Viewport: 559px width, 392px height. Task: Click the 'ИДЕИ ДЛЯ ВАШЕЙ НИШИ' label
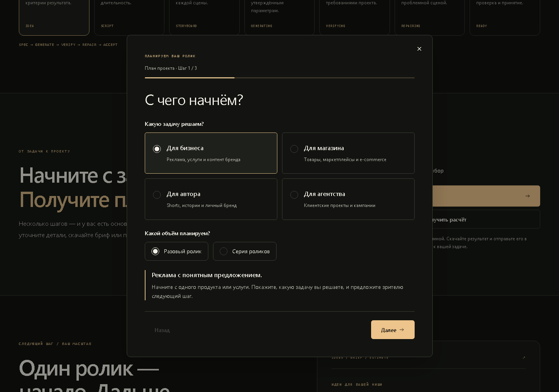357,385
